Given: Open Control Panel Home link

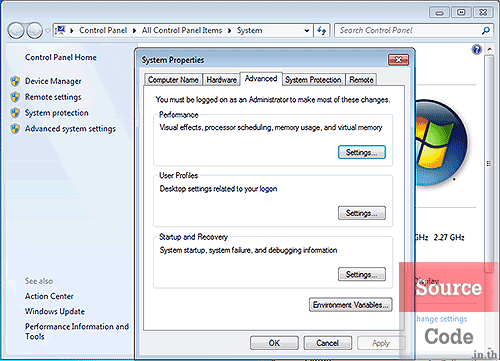Looking at the screenshot, I should click(x=61, y=57).
